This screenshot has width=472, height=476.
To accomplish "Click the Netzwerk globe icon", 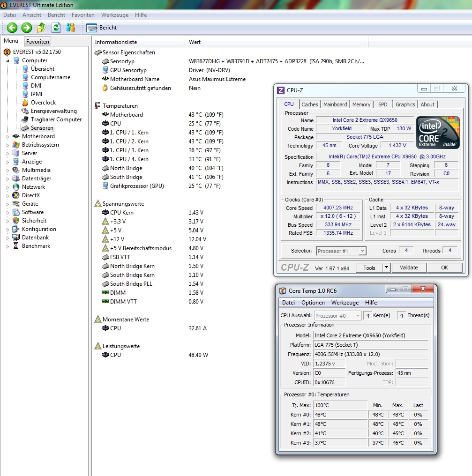I will [x=16, y=187].
